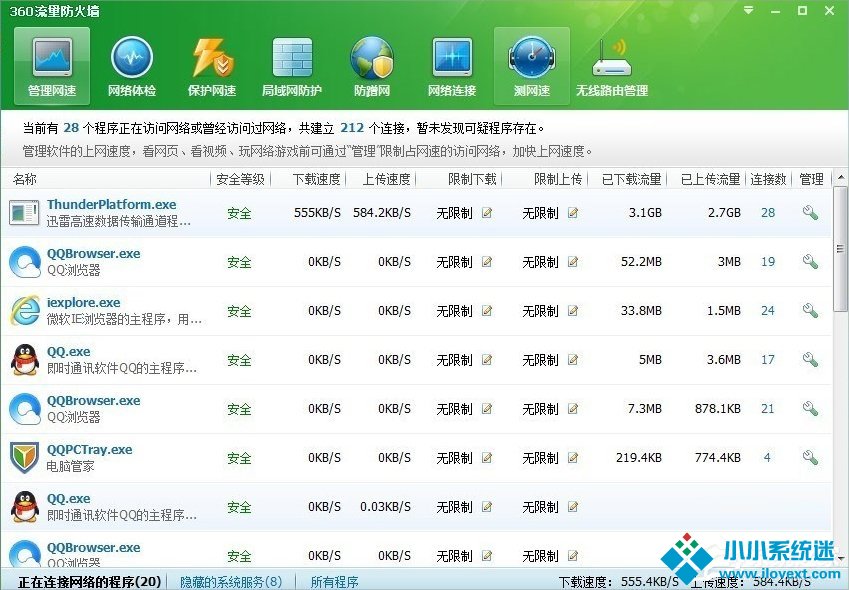Open the title bar dropdown menu arrow
This screenshot has width=849, height=590.
(x=749, y=10)
